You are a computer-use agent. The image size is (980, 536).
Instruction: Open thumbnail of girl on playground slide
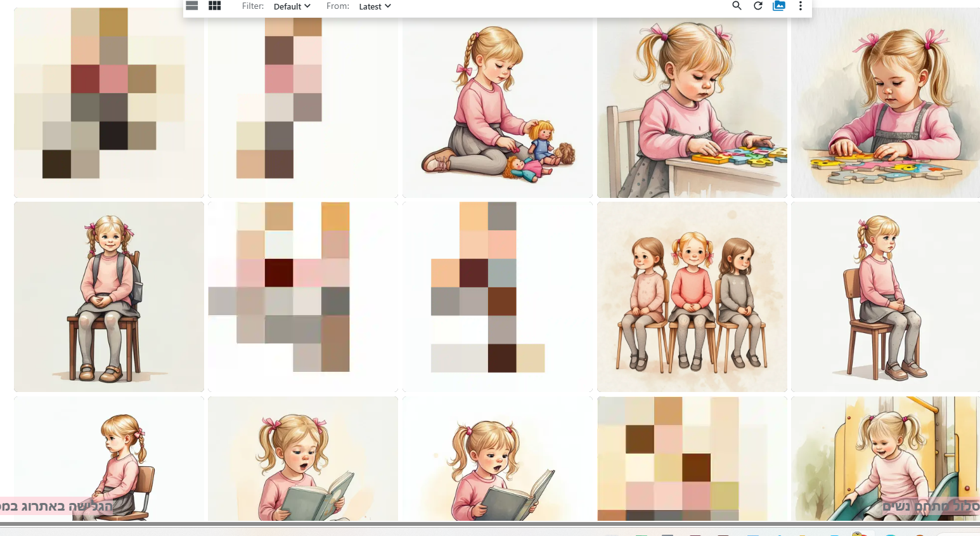click(x=886, y=459)
